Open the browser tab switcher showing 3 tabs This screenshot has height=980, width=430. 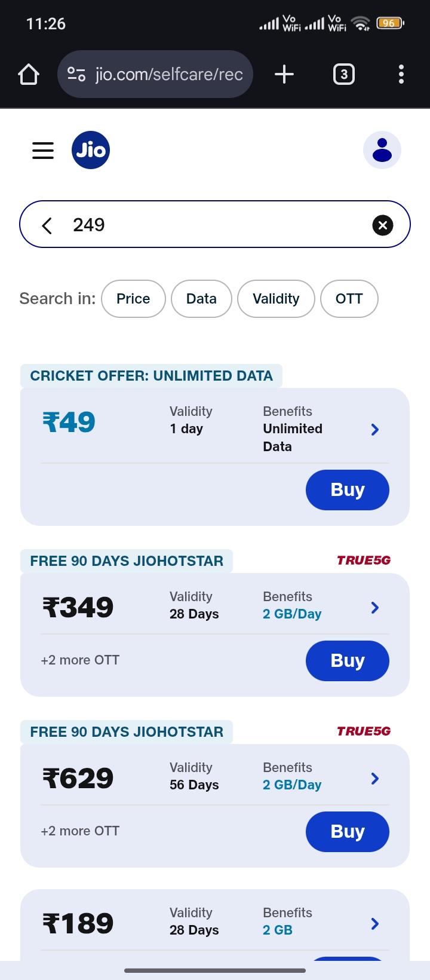point(343,74)
